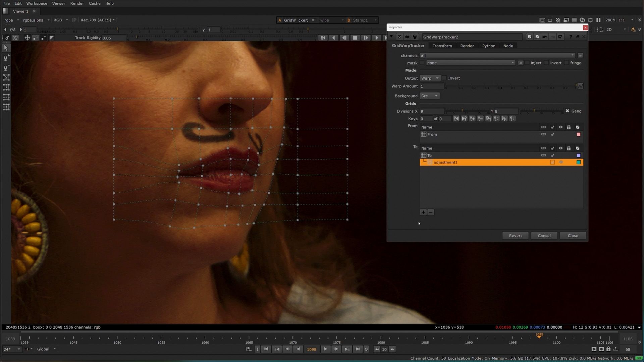
Task: Click the add keyframe key-plus icon
Action: (472, 119)
